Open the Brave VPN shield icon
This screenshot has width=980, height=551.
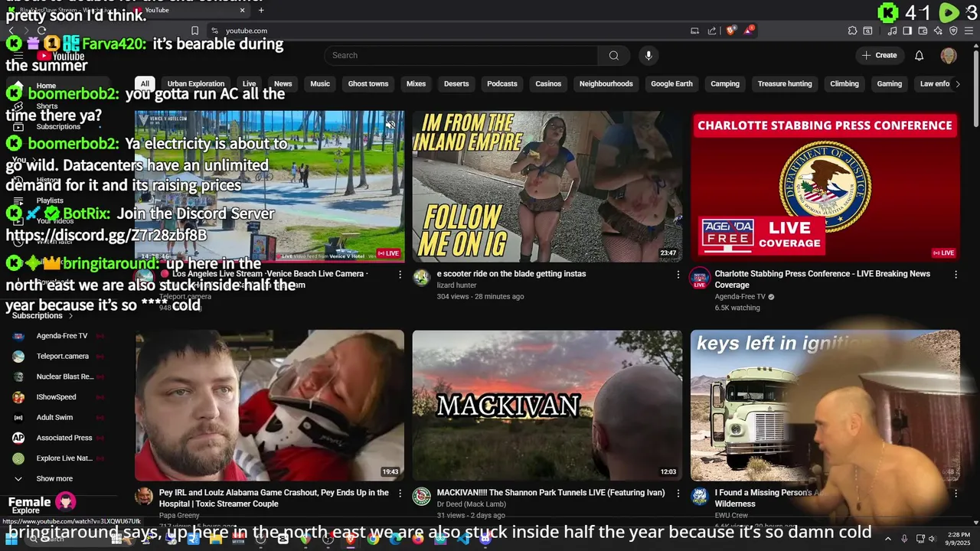coord(953,31)
